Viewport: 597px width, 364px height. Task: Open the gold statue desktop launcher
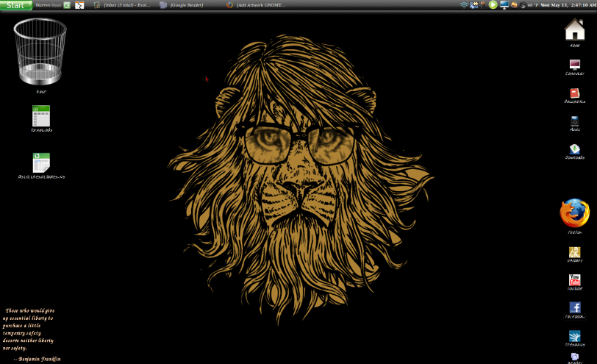tap(574, 252)
